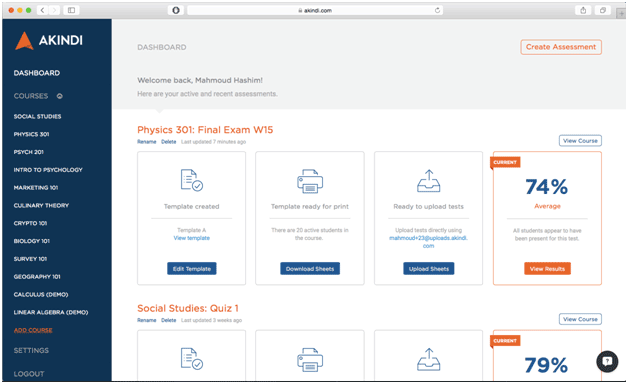Image resolution: width=628 pixels, height=384 pixels.
Task: Open the Intro to Psychology course
Action: [x=48, y=170]
